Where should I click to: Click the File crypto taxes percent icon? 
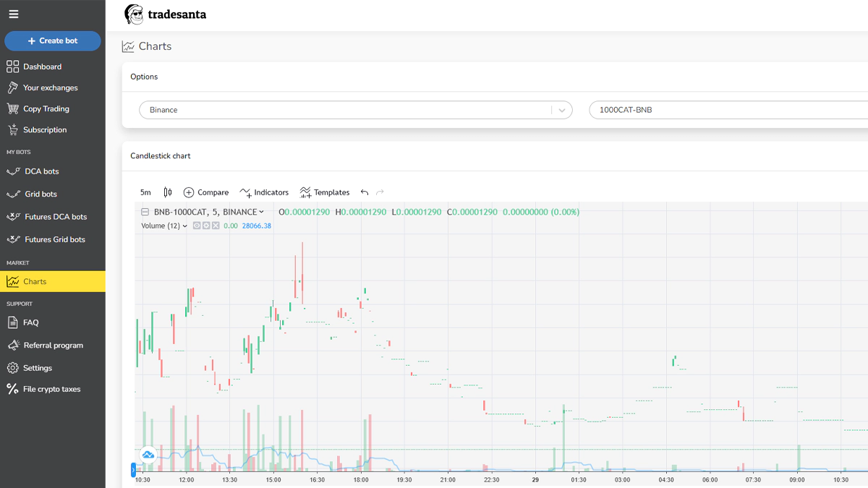coord(12,389)
